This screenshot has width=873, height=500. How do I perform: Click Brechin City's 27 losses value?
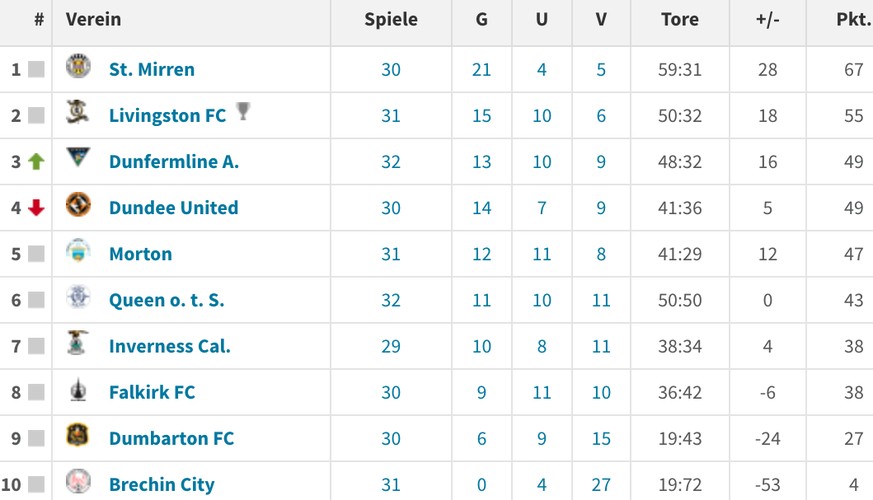601,485
